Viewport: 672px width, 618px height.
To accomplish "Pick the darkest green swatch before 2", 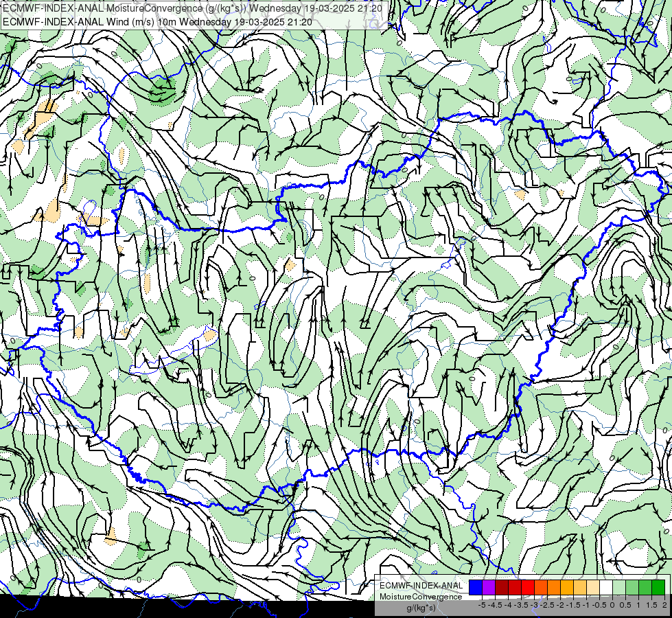I will [x=658, y=588].
